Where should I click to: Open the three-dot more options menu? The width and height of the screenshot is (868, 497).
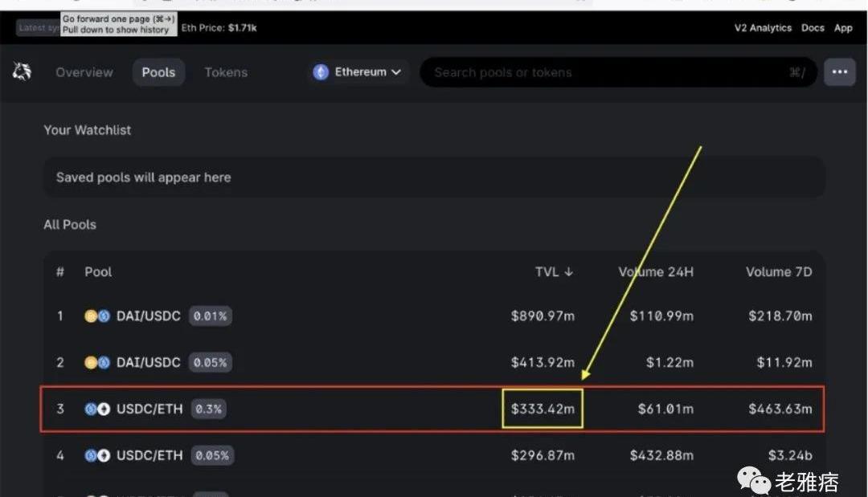click(839, 72)
